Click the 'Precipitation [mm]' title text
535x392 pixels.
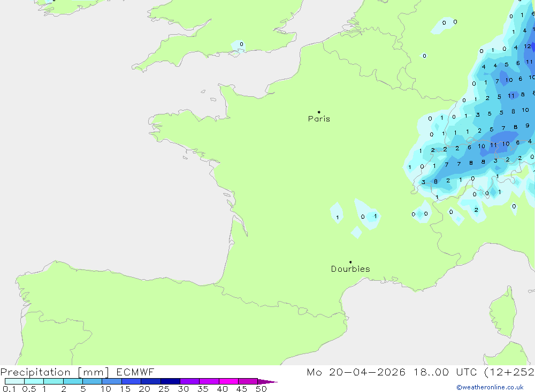coord(55,372)
